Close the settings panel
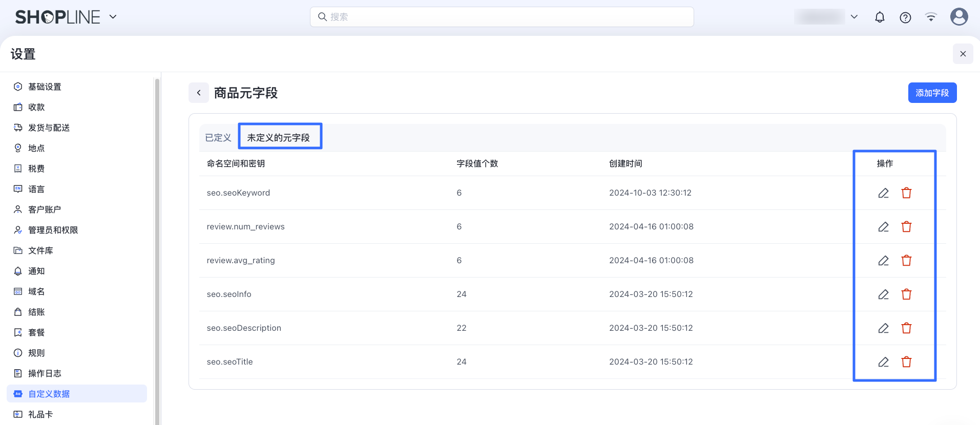The height and width of the screenshot is (425, 980). (963, 54)
